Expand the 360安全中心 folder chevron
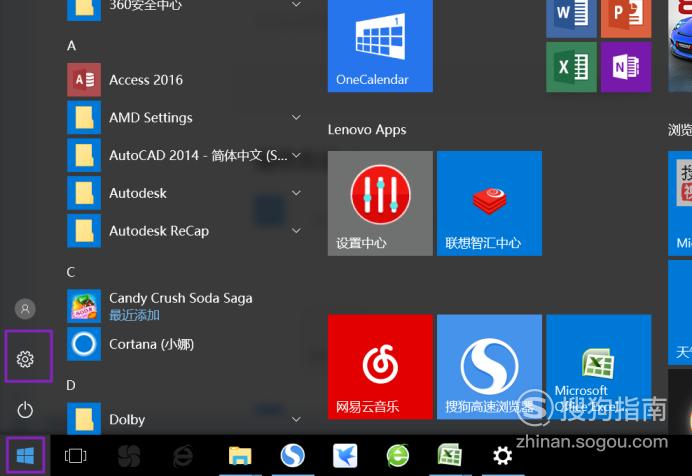 pyautogui.click(x=297, y=4)
